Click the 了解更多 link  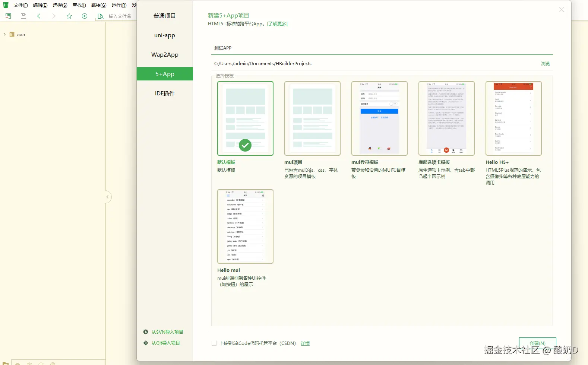pos(277,24)
